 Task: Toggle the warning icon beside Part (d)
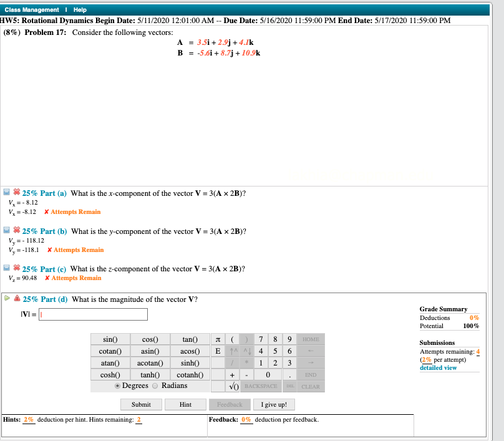coord(16,296)
